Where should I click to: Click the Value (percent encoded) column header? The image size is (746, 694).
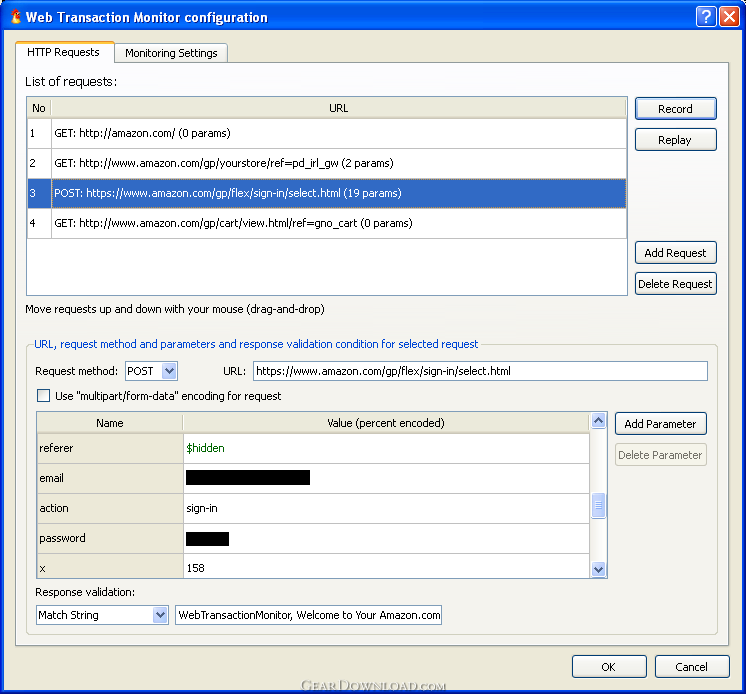(x=386, y=423)
